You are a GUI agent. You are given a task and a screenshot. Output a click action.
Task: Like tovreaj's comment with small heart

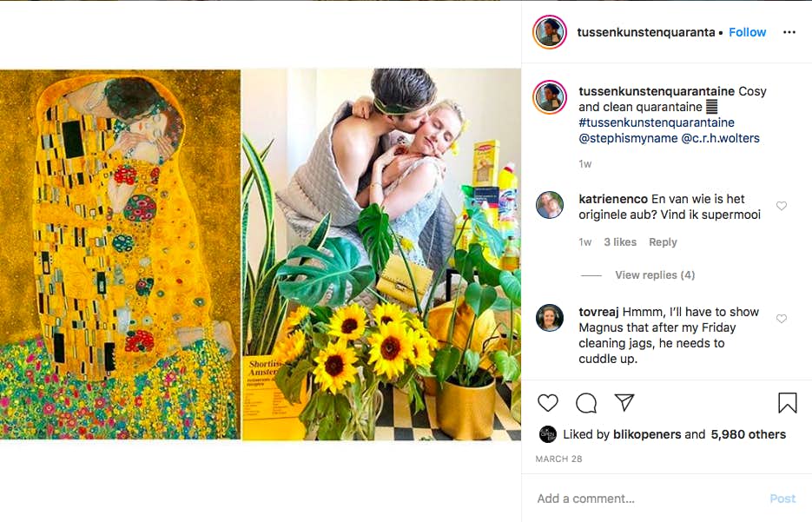coord(782,319)
